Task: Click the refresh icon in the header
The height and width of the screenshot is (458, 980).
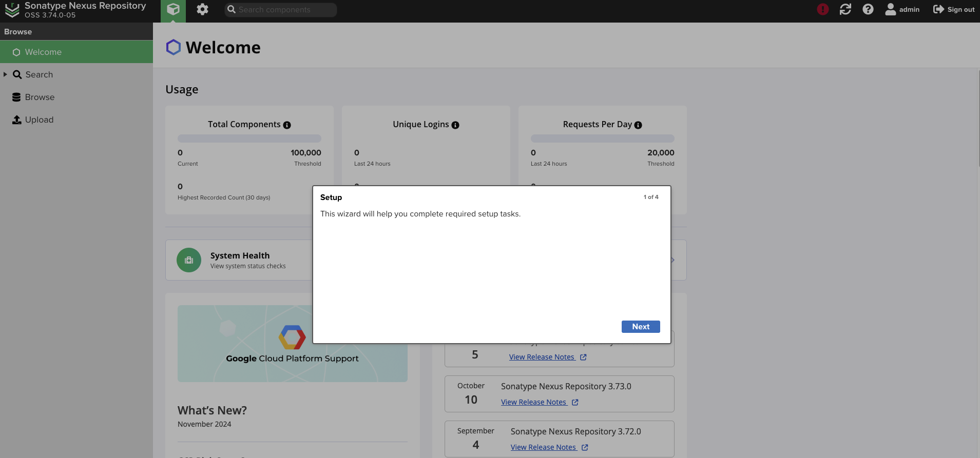Action: click(845, 9)
